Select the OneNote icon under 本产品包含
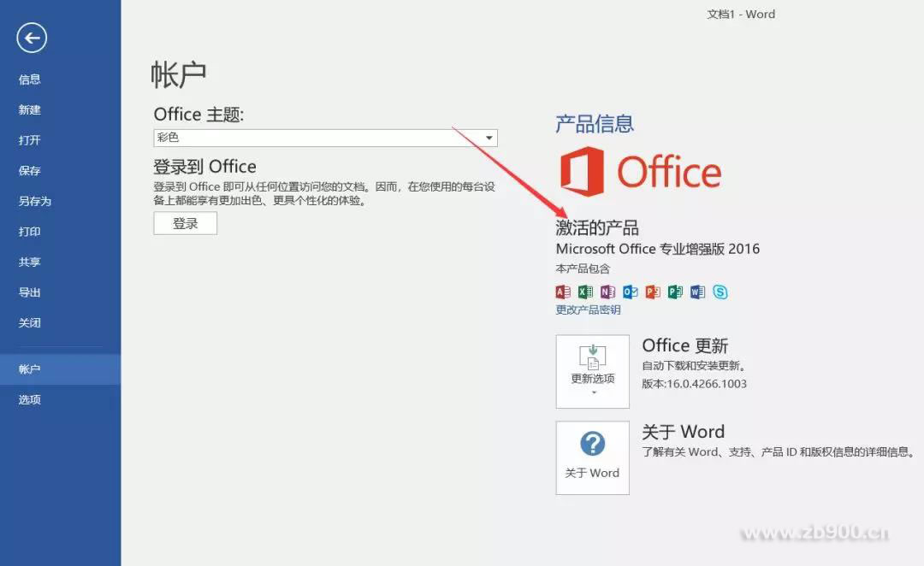 click(x=608, y=292)
